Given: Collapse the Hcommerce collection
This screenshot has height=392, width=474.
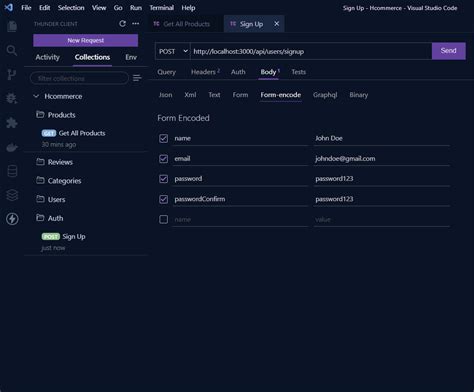Looking at the screenshot, I should click(36, 96).
